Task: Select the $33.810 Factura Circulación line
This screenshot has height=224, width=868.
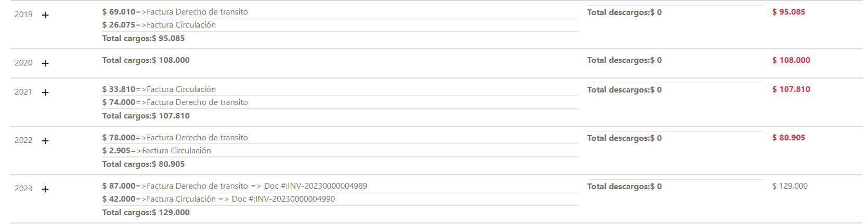Action: coord(159,89)
